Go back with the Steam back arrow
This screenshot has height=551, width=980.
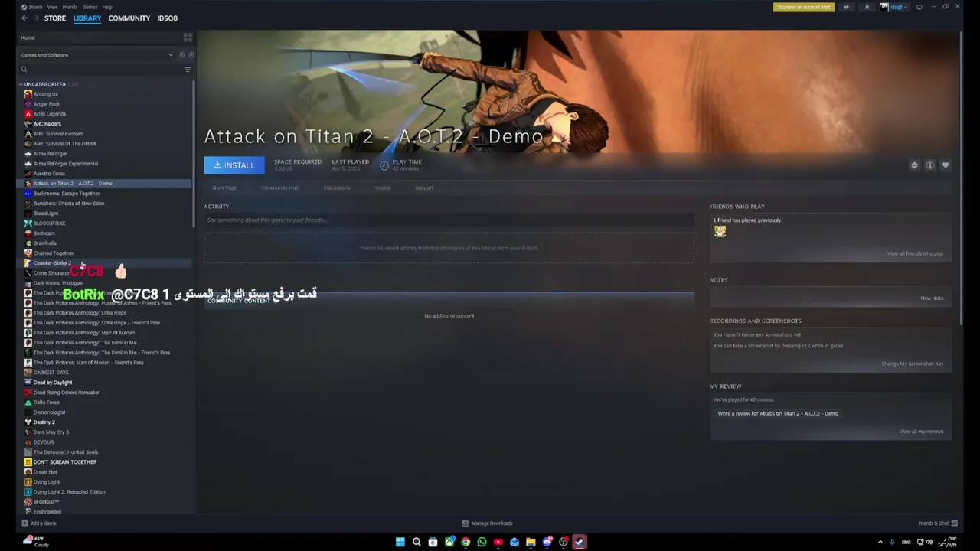pyautogui.click(x=24, y=18)
